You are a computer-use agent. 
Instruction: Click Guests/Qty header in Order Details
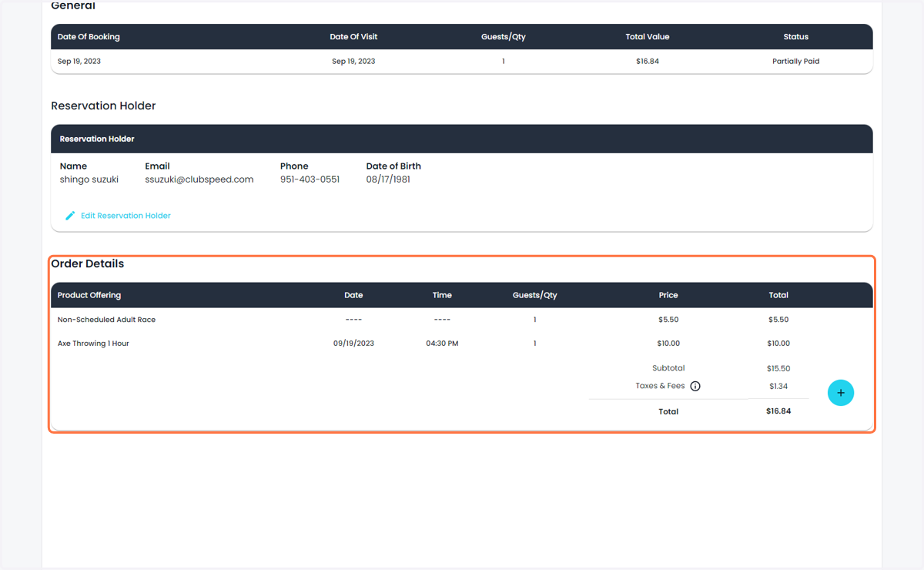[535, 295]
